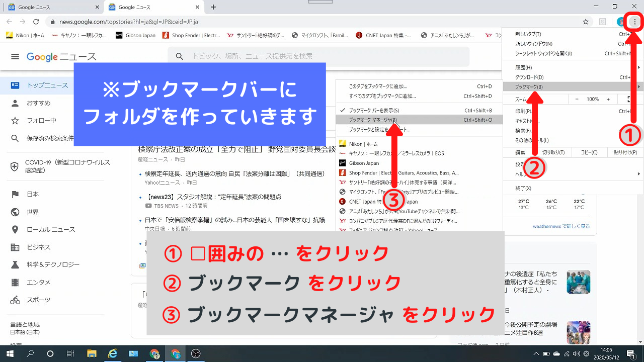The height and width of the screenshot is (362, 644).
Task: Open the extension icon beside the profile avatar
Action: (x=603, y=22)
